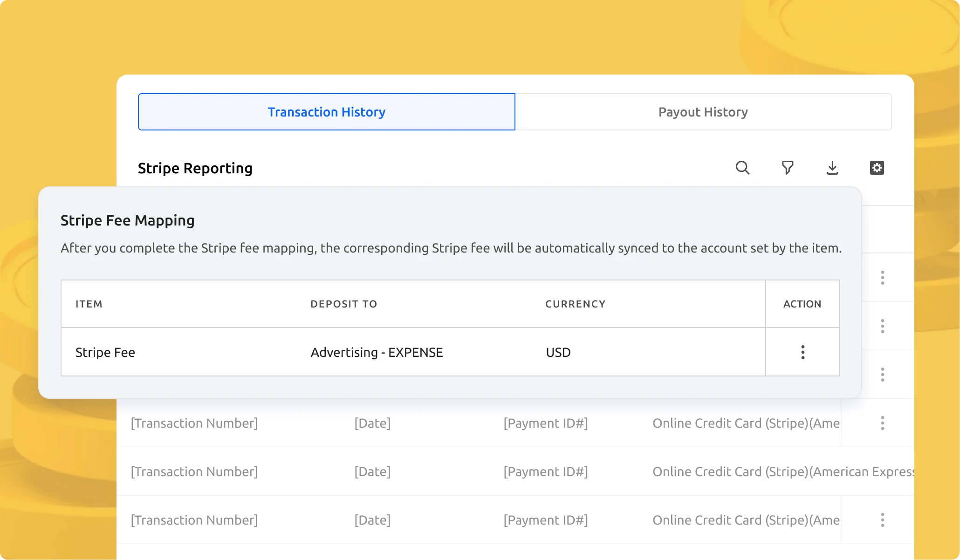Screen dimensions: 960x560
Task: Open the three-dot action menu for Stripe Fee
Action: coord(802,352)
